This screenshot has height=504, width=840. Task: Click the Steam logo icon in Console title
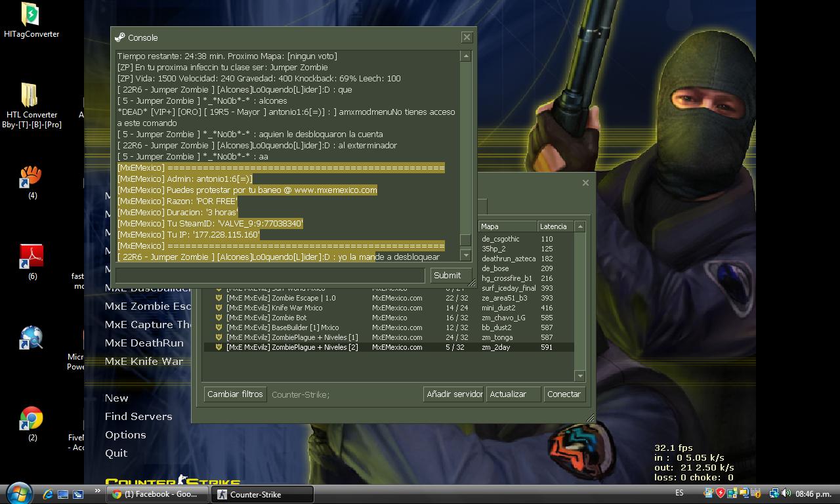tap(119, 37)
